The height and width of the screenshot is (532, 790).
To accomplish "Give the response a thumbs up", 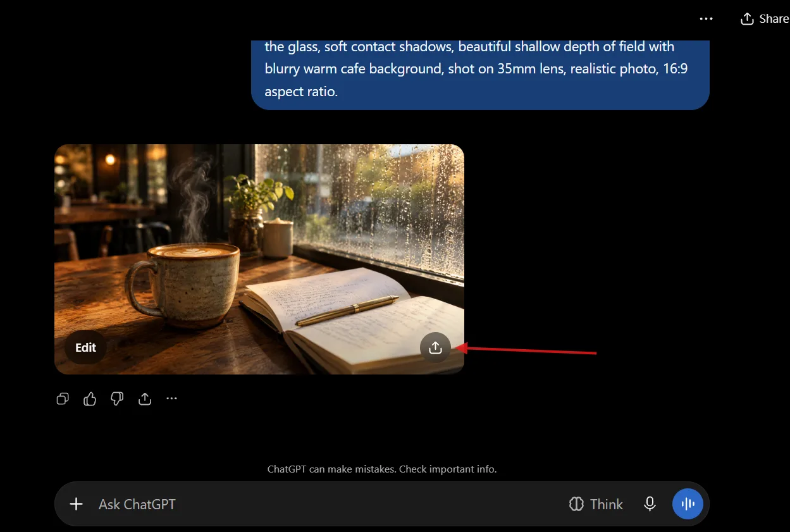I will (x=90, y=399).
